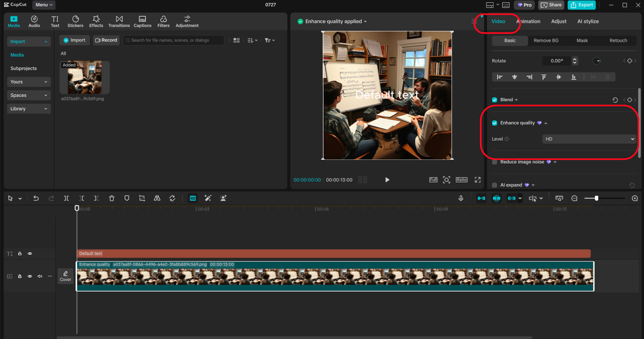Viewport: 644px width, 339px height.
Task: Expand the Library section in sidebar
Action: coord(29,109)
